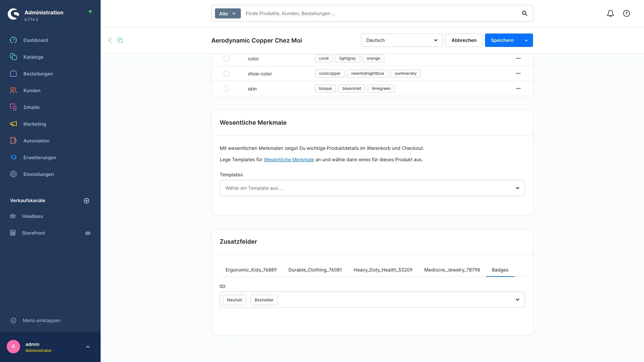644x362 pixels.
Task: Switch to Mediocre_Jewelry_78798 tab
Action: (452, 270)
